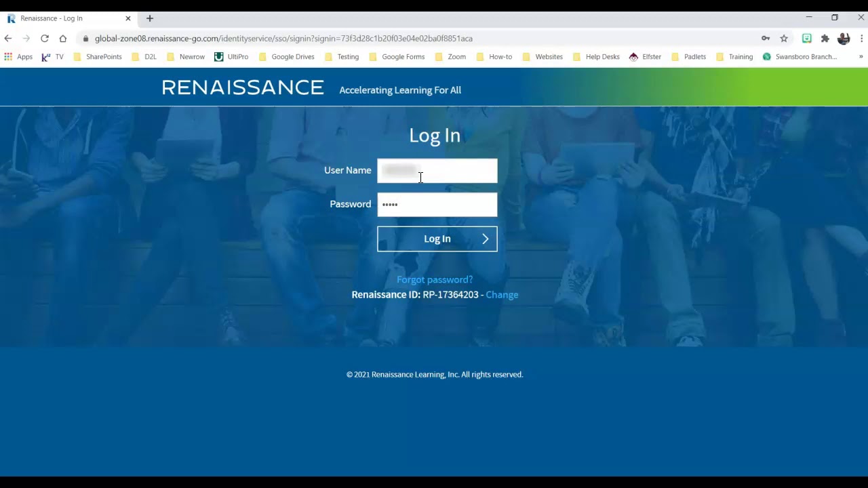This screenshot has height=488, width=868.
Task: Bookmark this page with the star icon
Action: pos(784,39)
